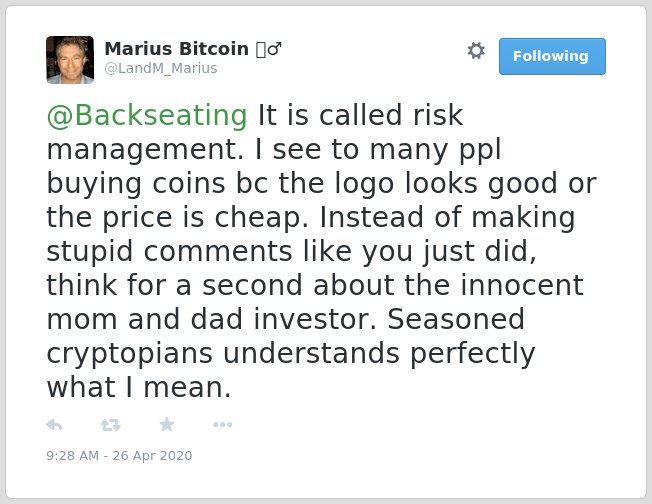Click Marius Bitcoin's profile photo
The width and height of the screenshot is (652, 504).
pyautogui.click(x=70, y=60)
